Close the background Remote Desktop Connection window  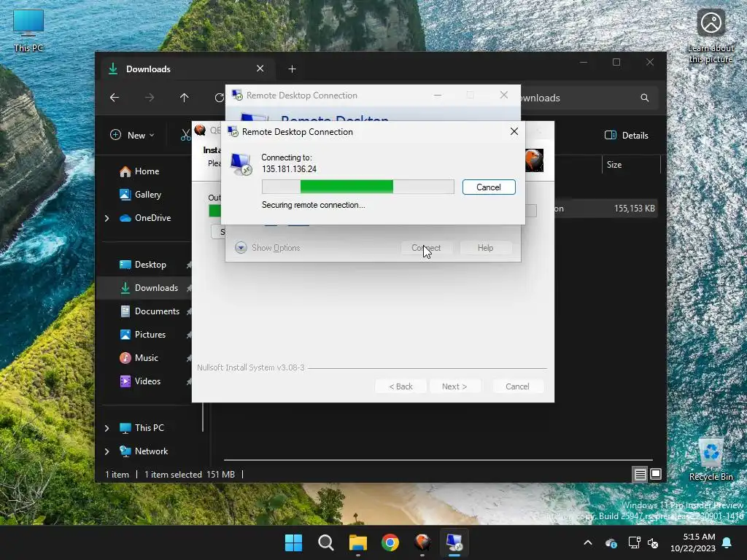click(503, 96)
